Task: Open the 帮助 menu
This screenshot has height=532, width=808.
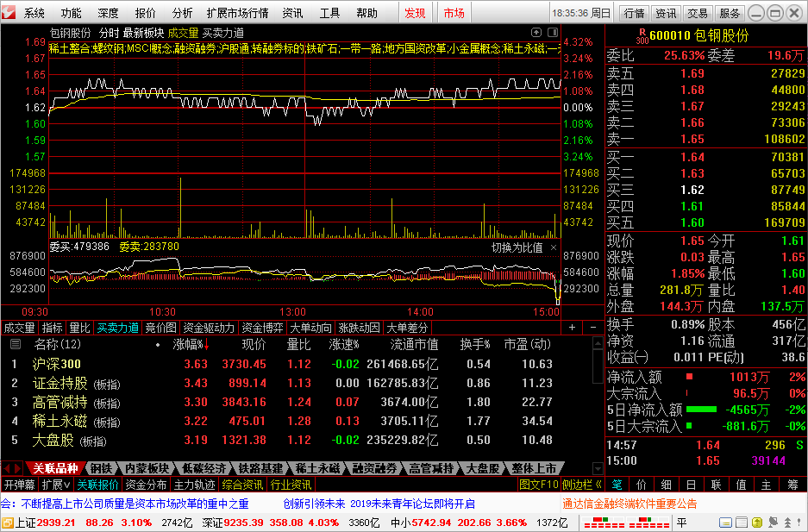Action: coord(366,13)
